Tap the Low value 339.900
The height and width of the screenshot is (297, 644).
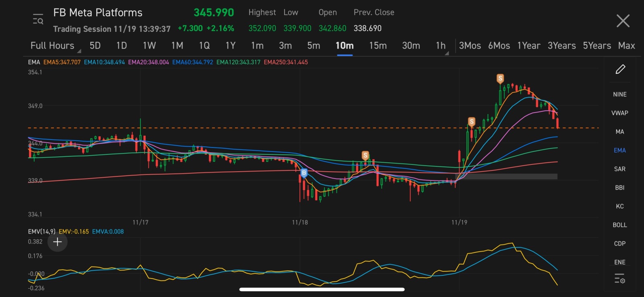tap(297, 28)
